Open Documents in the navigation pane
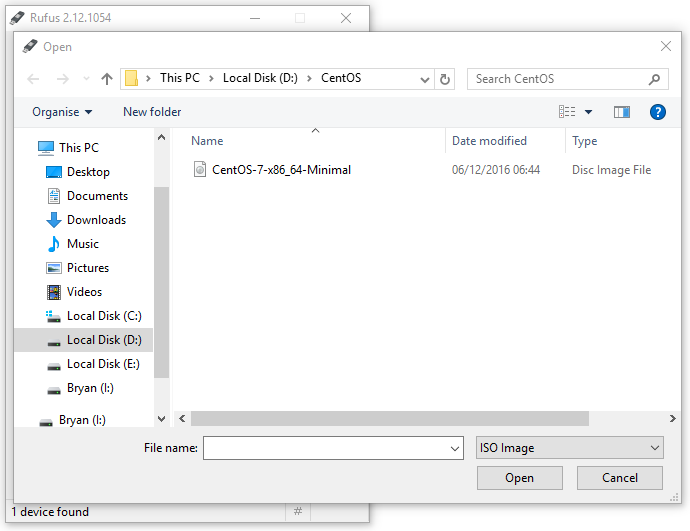This screenshot has height=531, width=690. click(x=97, y=196)
